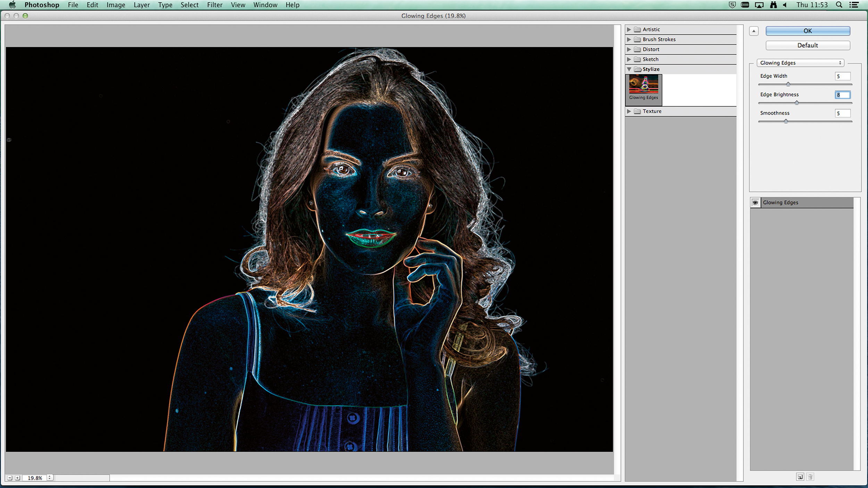Click the Sketch filter category label
Screen dimensions: 868x488
pyautogui.click(x=650, y=59)
